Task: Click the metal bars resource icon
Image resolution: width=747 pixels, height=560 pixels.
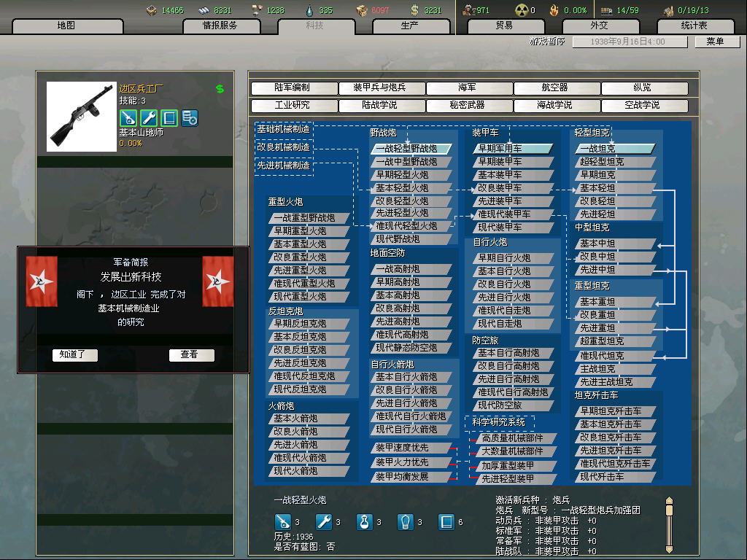Action: tap(204, 10)
